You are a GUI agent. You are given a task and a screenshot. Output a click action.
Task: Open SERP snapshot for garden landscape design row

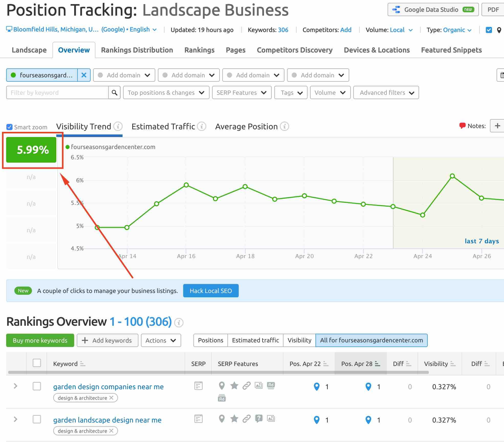(198, 419)
